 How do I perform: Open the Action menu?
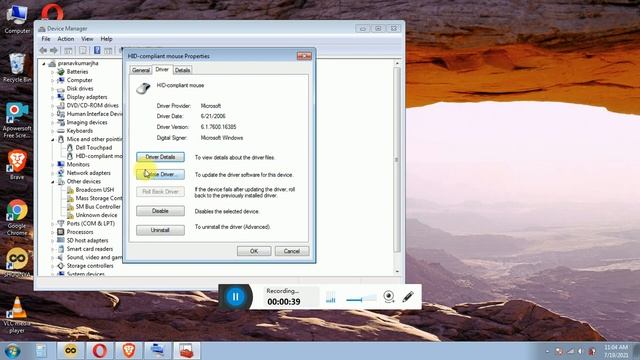66,39
